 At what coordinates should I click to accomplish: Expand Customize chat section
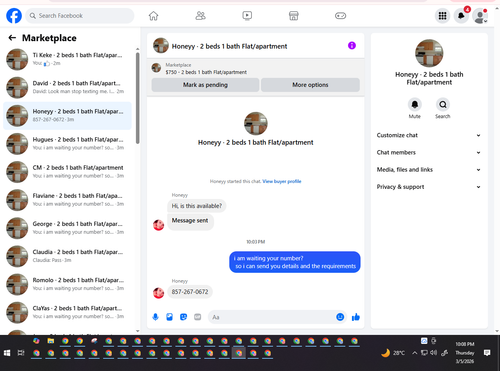pyautogui.click(x=429, y=135)
